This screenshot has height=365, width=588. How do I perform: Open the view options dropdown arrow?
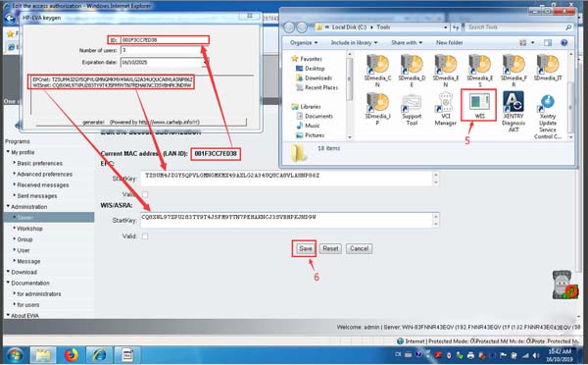click(532, 43)
